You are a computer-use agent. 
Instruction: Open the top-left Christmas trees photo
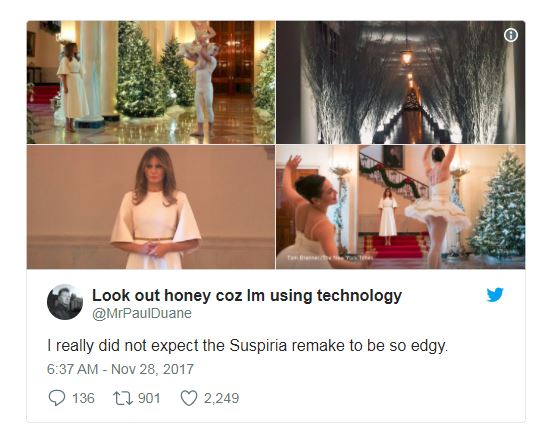point(151,82)
